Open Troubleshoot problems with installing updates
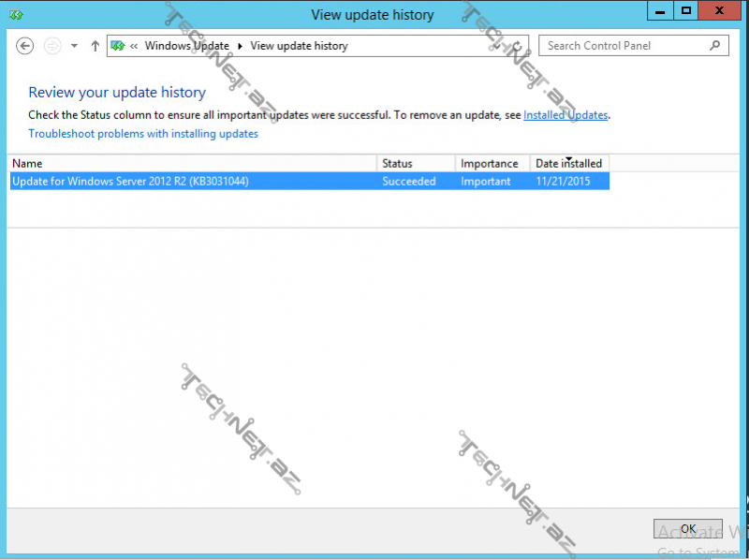The width and height of the screenshot is (749, 560). click(143, 134)
